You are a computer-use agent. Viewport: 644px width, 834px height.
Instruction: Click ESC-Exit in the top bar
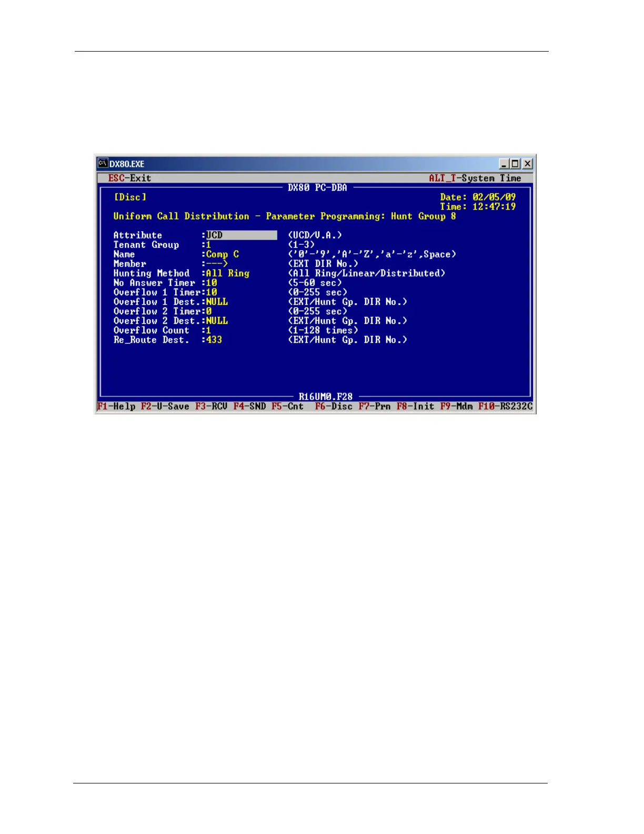point(129,178)
